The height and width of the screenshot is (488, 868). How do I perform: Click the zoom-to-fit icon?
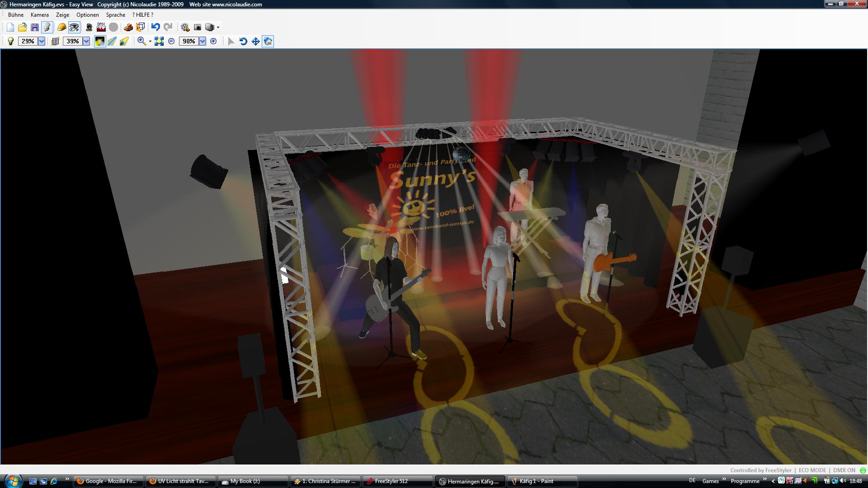click(159, 41)
